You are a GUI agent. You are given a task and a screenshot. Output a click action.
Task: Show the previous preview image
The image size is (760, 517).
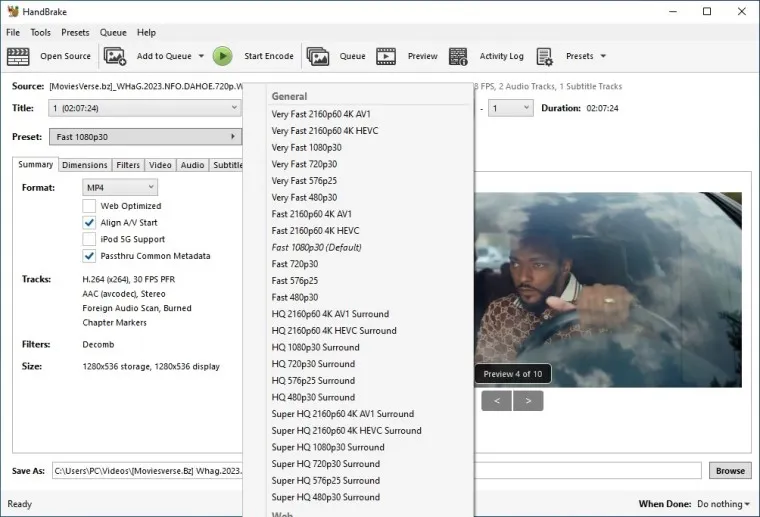coord(496,401)
